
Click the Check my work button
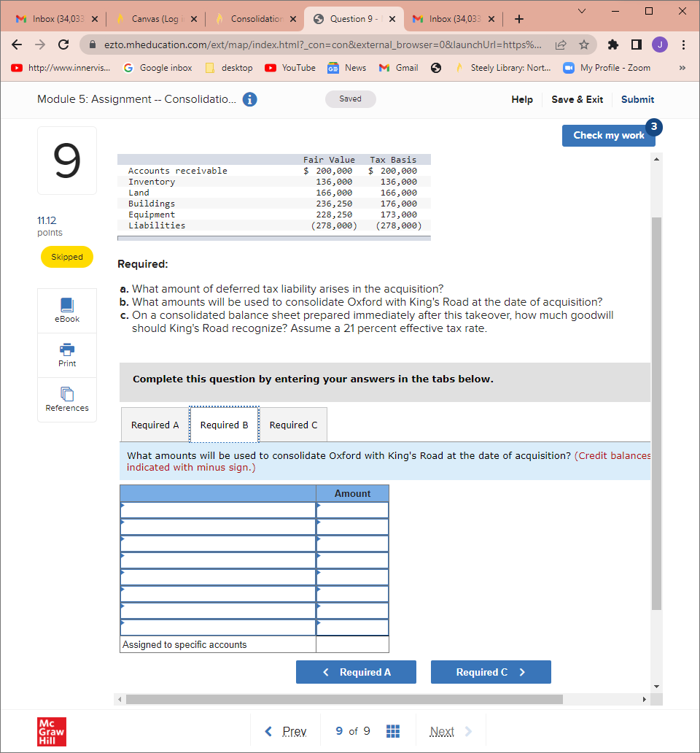tap(608, 135)
